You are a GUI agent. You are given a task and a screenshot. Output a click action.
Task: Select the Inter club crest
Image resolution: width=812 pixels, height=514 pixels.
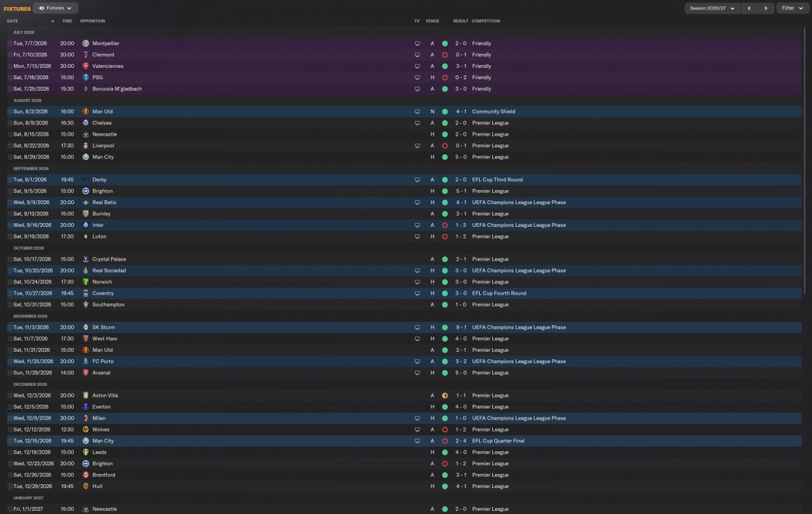coord(86,226)
